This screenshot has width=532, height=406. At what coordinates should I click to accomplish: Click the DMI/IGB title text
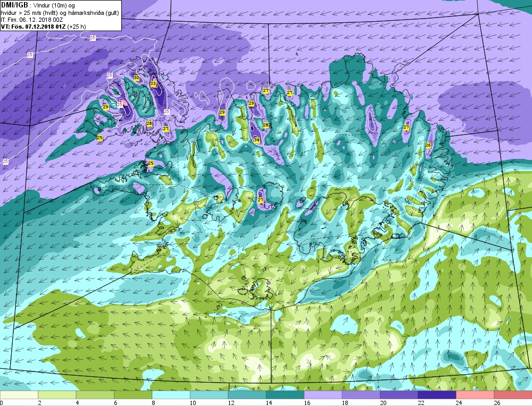tap(14, 5)
